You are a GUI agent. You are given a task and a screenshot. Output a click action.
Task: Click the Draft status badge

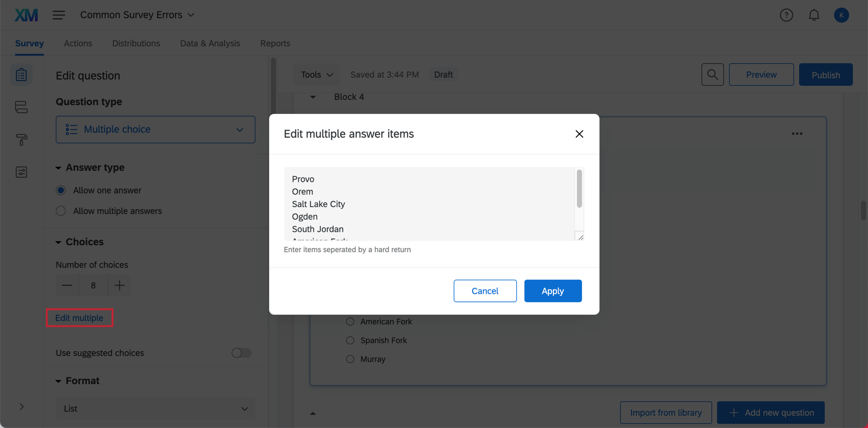[443, 75]
